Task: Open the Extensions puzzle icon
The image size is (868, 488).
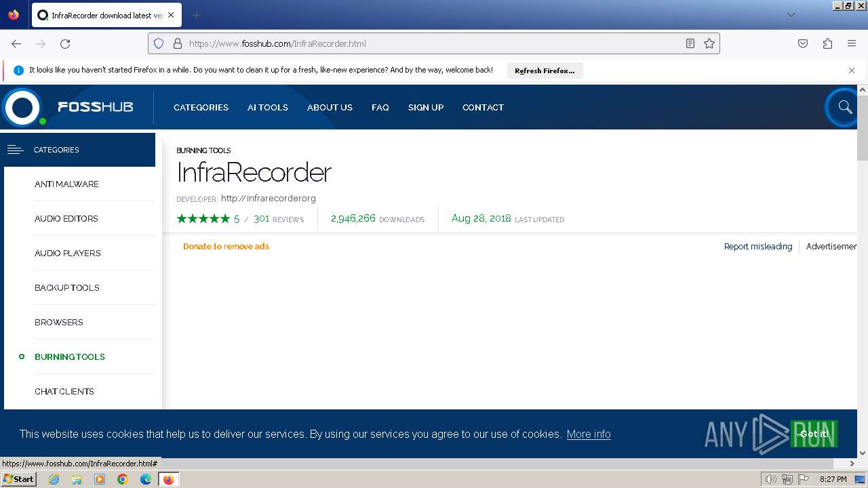Action: click(x=827, y=43)
